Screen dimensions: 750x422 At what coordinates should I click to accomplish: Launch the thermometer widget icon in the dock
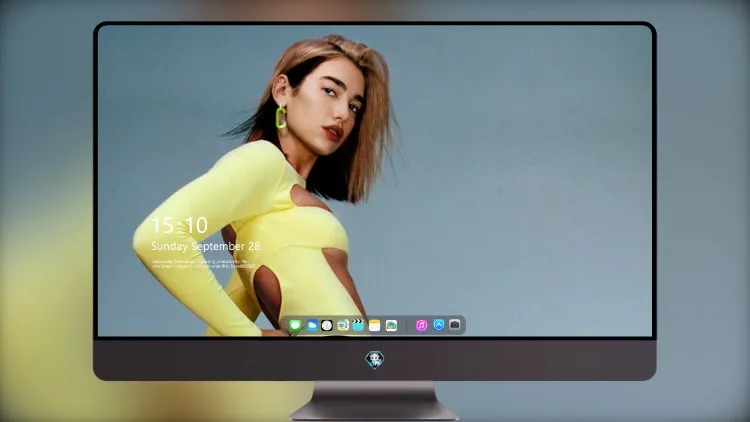[x=342, y=326]
